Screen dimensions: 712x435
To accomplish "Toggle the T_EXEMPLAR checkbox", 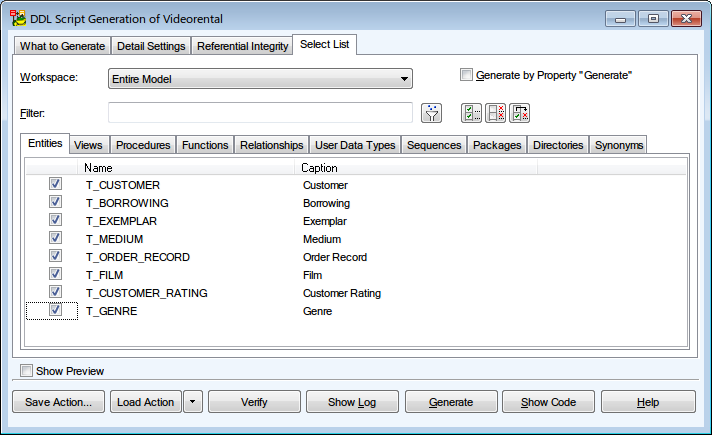I will [x=55, y=220].
